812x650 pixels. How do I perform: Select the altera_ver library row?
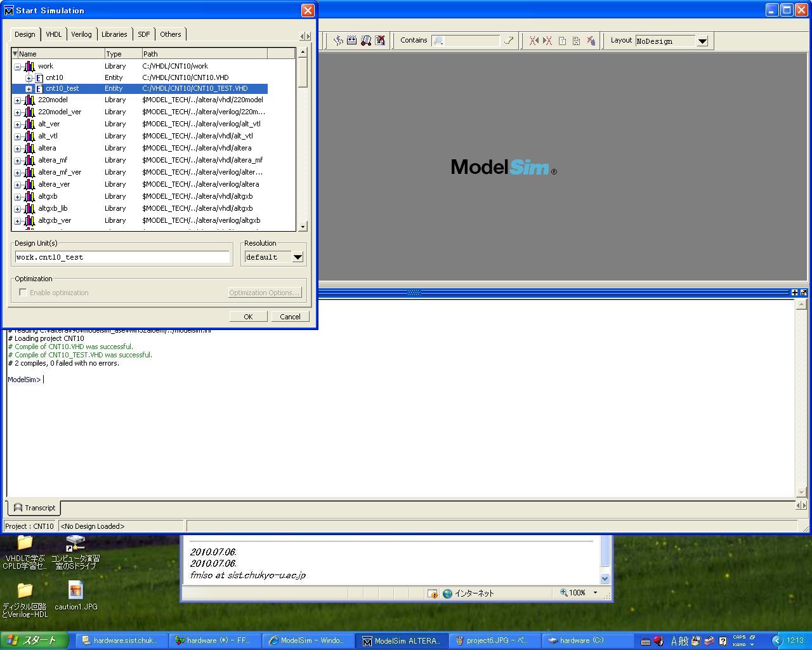coord(140,184)
